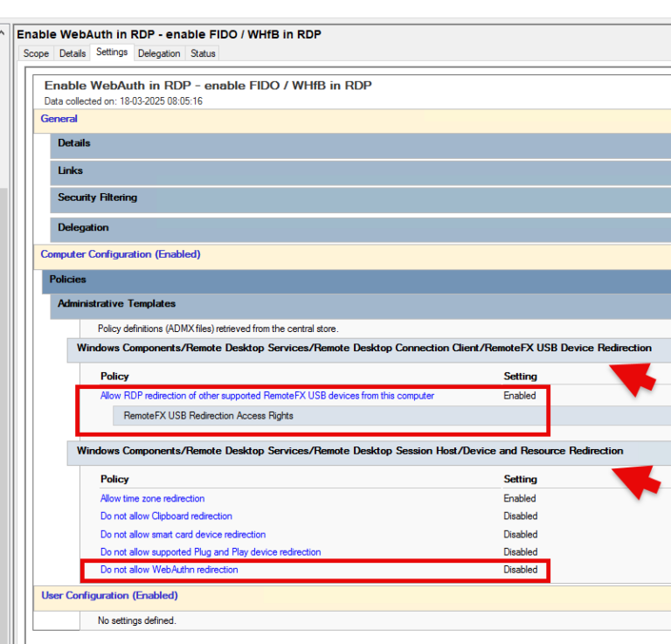Image resolution: width=671 pixels, height=644 pixels.
Task: Click the left pane scroll up arrow
Action: (x=3, y=34)
